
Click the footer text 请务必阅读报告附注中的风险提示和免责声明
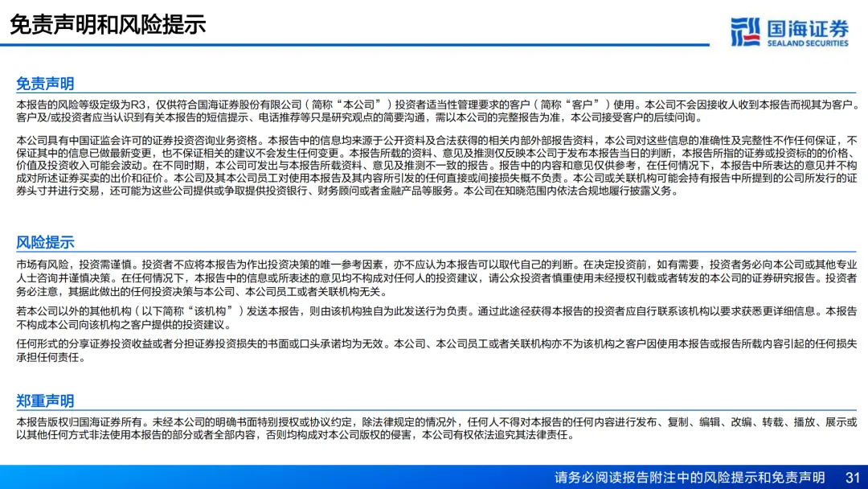coord(690,478)
